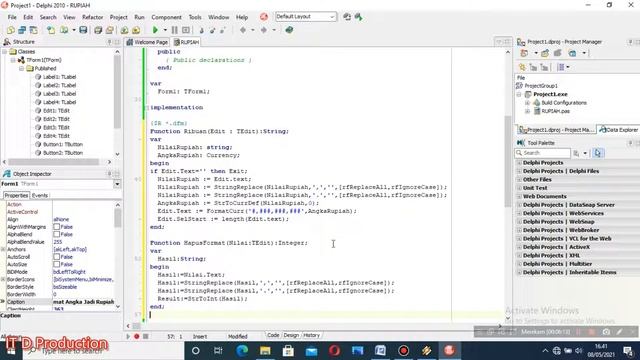Open the Project menu
Screen dimensions: 640x360
point(118,17)
